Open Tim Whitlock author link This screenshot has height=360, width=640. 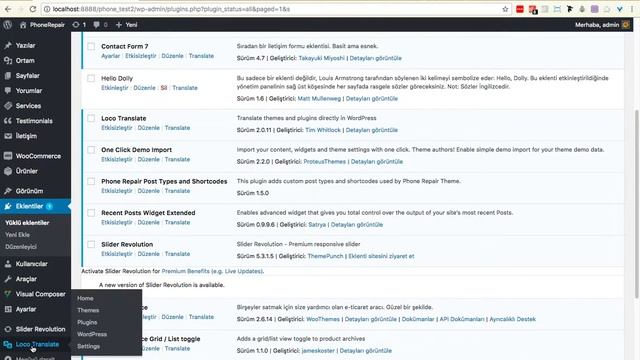pyautogui.click(x=323, y=130)
